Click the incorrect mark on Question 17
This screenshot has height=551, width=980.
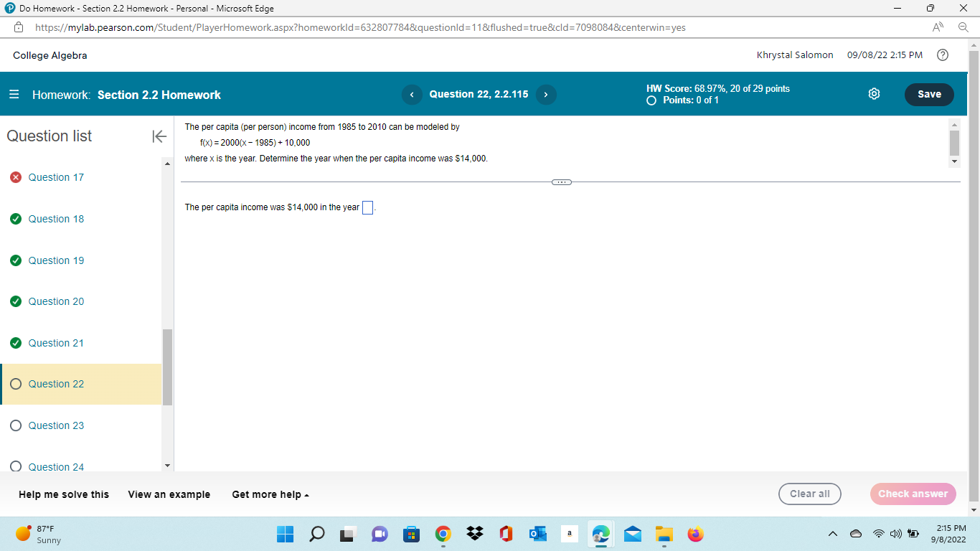16,177
